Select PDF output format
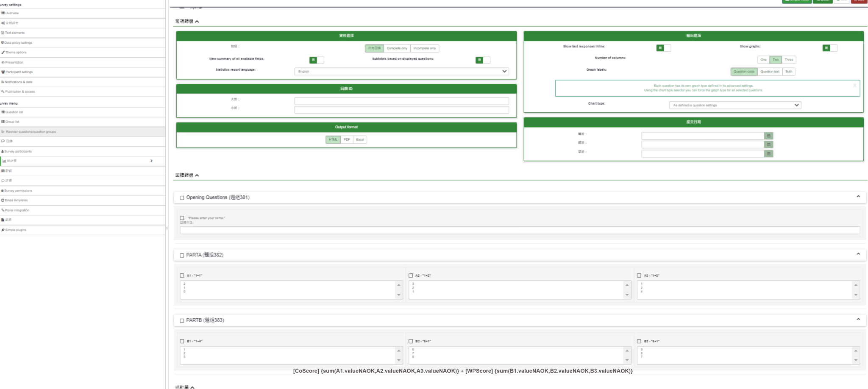The width and height of the screenshot is (868, 389). pyautogui.click(x=347, y=140)
